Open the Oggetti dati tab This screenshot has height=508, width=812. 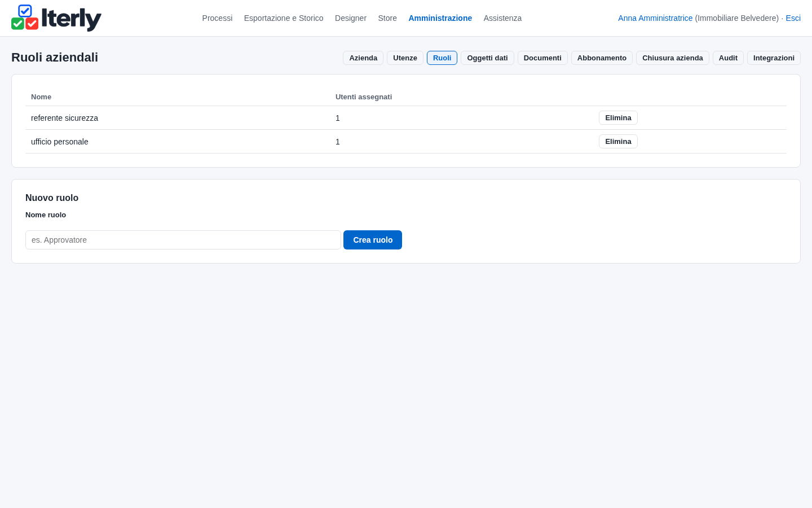pos(487,58)
